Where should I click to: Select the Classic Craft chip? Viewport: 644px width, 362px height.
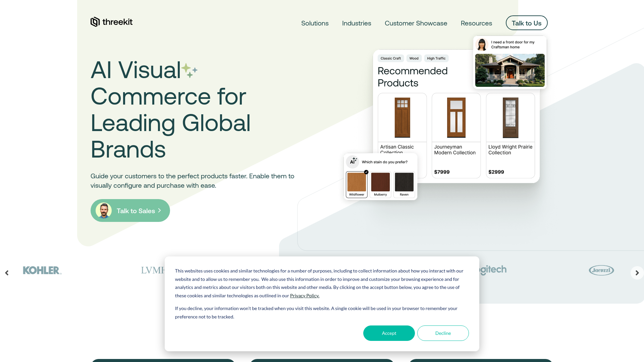click(390, 58)
